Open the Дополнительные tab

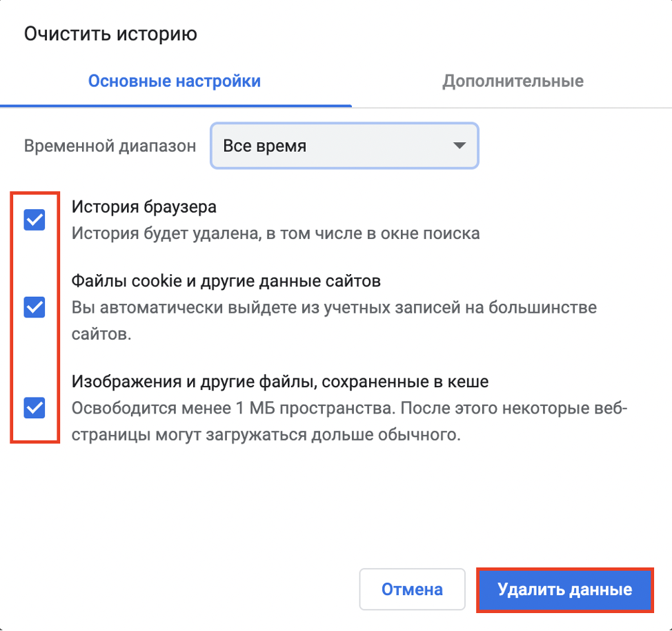pyautogui.click(x=513, y=81)
